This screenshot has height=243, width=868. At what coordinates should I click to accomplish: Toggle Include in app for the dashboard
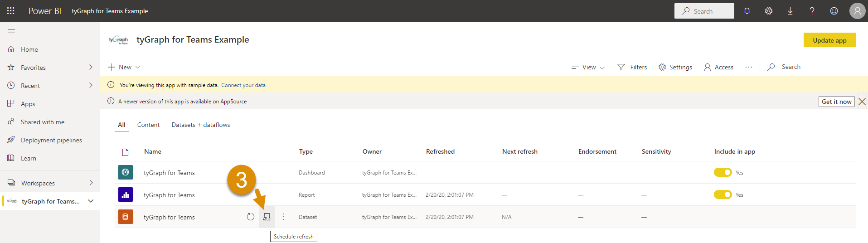pyautogui.click(x=723, y=172)
